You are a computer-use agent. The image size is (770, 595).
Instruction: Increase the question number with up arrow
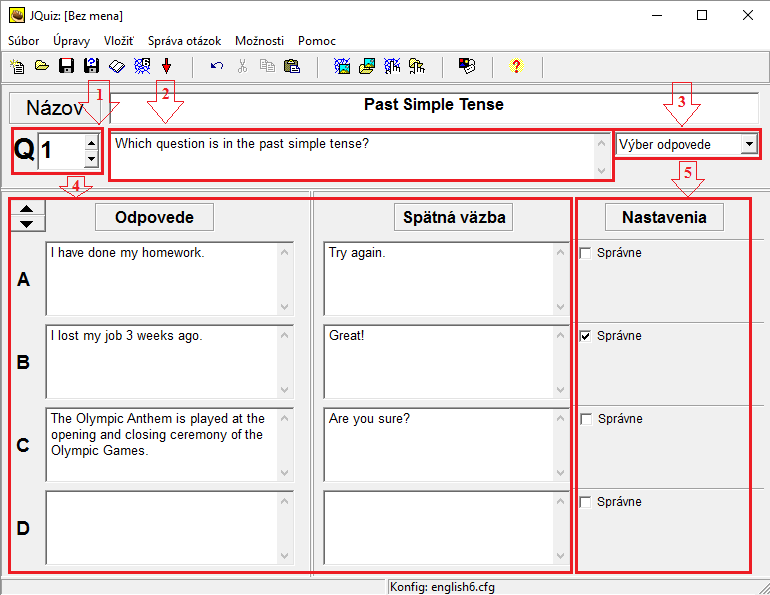click(x=91, y=143)
